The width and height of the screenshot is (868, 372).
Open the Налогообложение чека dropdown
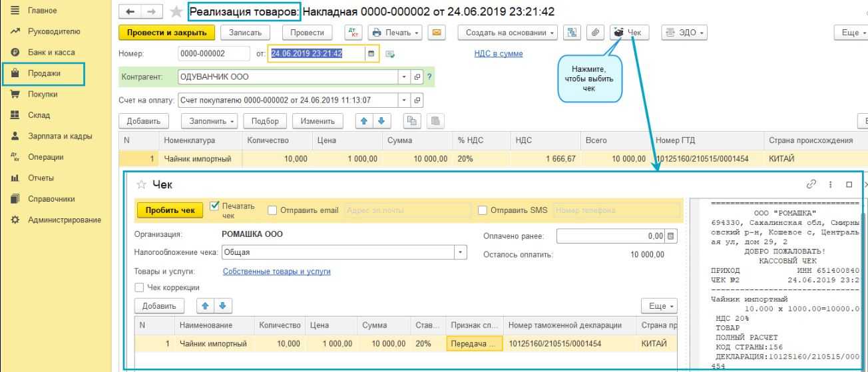[x=461, y=253]
